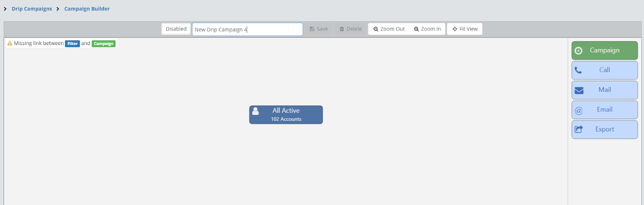Toggle the Disabled campaign status button

(x=176, y=29)
